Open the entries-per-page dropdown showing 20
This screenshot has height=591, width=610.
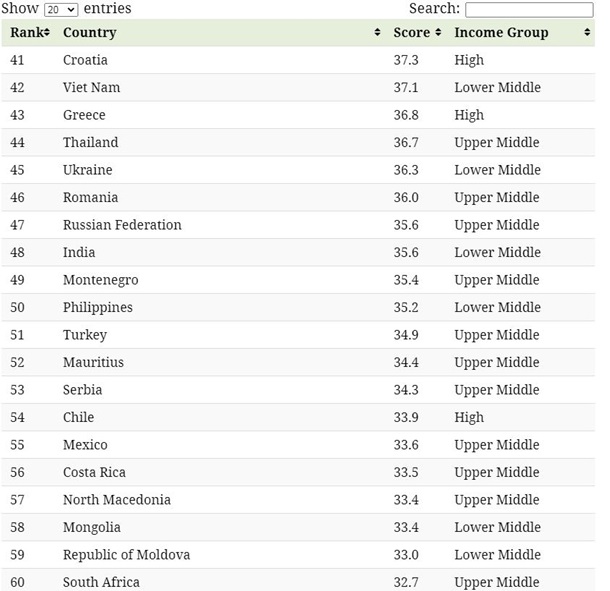click(61, 9)
